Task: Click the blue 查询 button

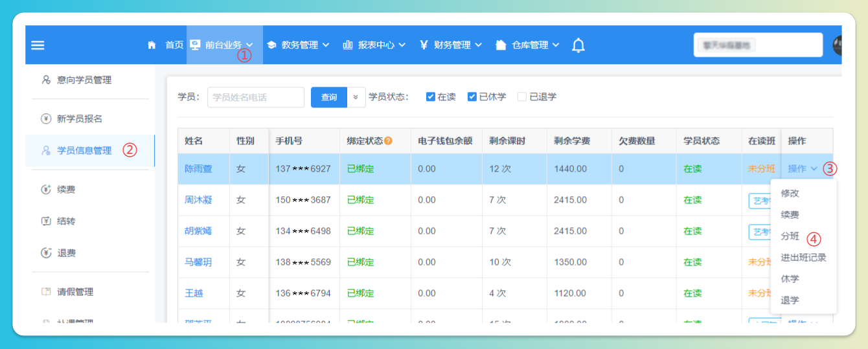Action: (329, 97)
